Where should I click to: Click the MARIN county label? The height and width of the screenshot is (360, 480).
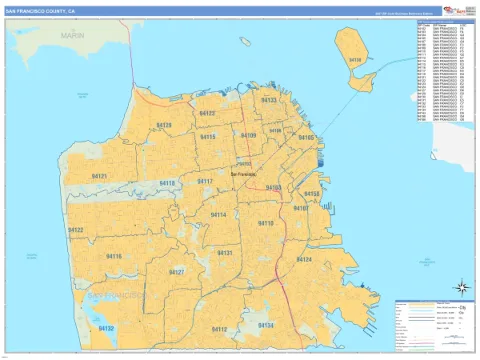pyautogui.click(x=72, y=36)
